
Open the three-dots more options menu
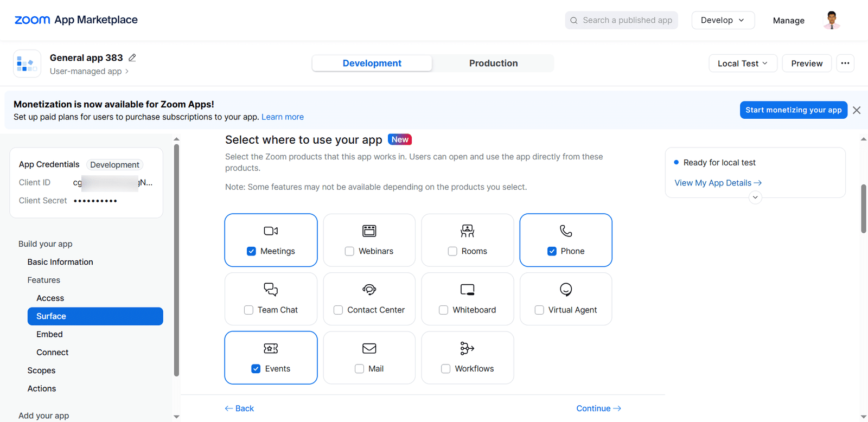point(845,63)
